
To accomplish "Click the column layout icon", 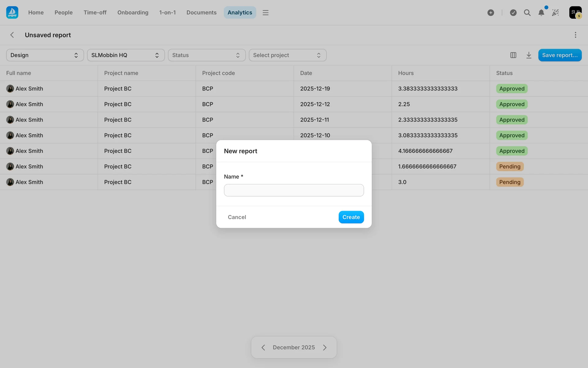I will (513, 55).
